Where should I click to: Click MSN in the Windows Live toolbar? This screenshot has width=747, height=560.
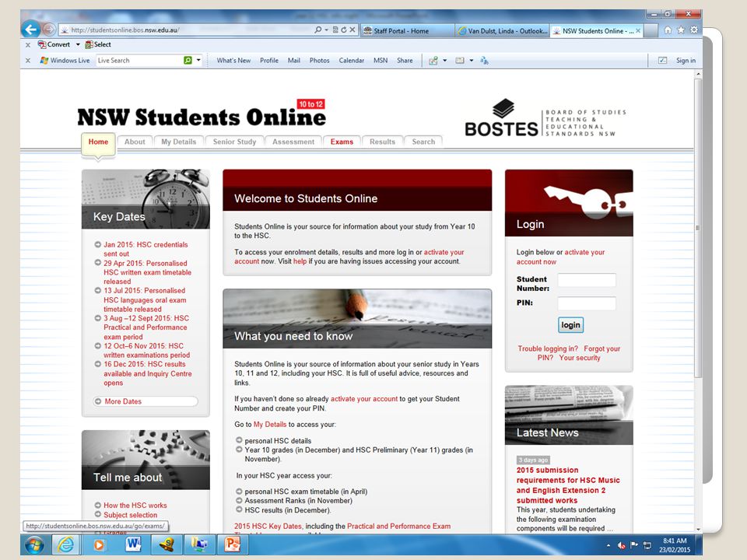click(x=381, y=61)
